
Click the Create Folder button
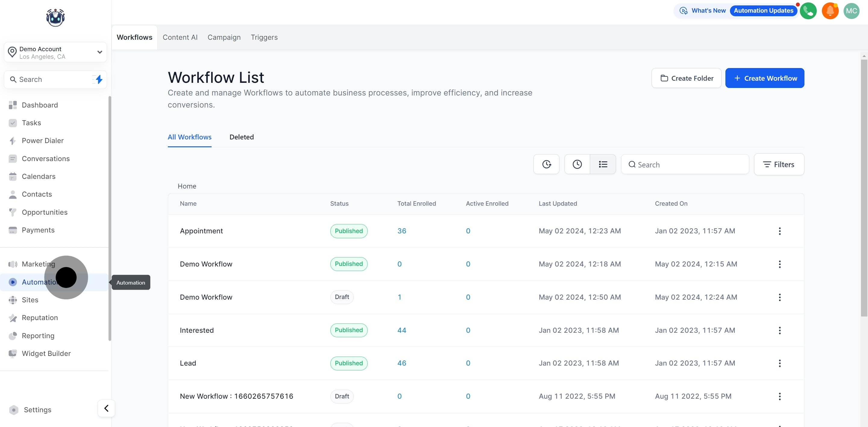686,78
